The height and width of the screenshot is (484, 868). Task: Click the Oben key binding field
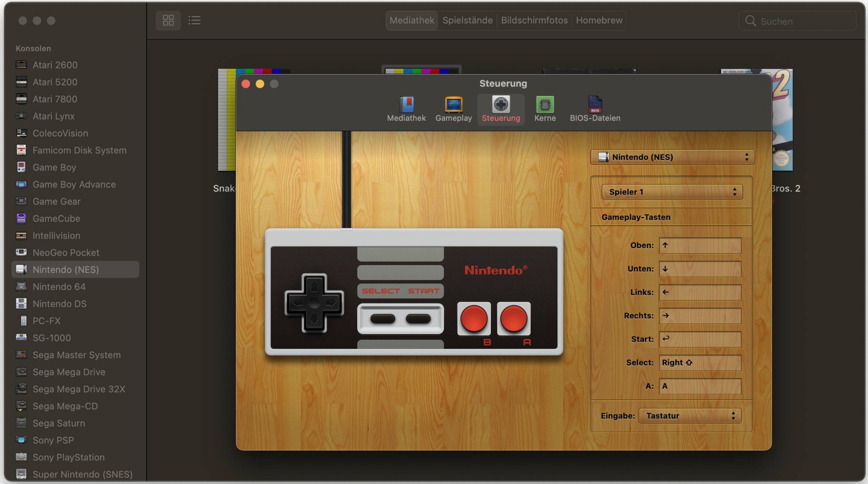699,245
